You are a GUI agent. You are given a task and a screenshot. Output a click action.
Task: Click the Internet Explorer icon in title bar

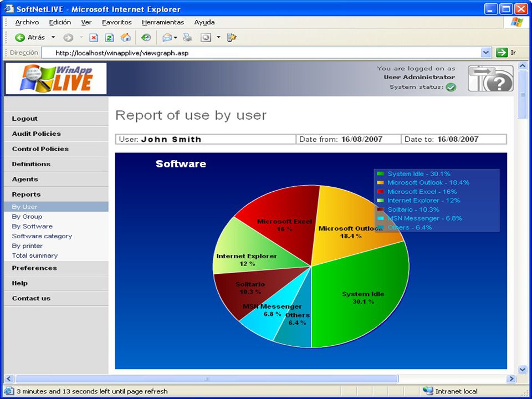(x=9, y=9)
